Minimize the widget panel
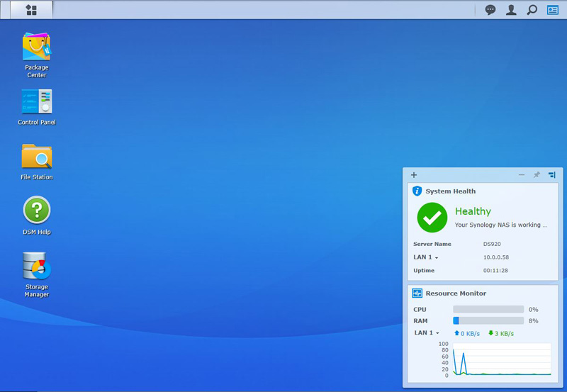Image resolution: width=567 pixels, height=392 pixels. tap(522, 175)
